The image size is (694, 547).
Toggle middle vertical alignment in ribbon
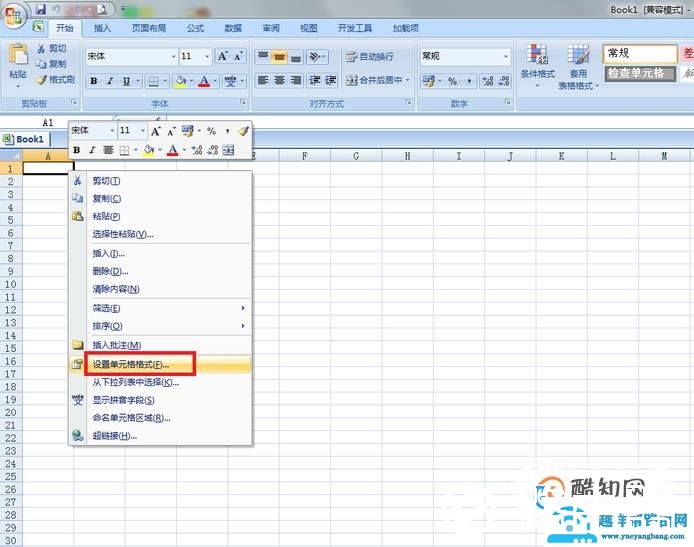click(x=279, y=57)
